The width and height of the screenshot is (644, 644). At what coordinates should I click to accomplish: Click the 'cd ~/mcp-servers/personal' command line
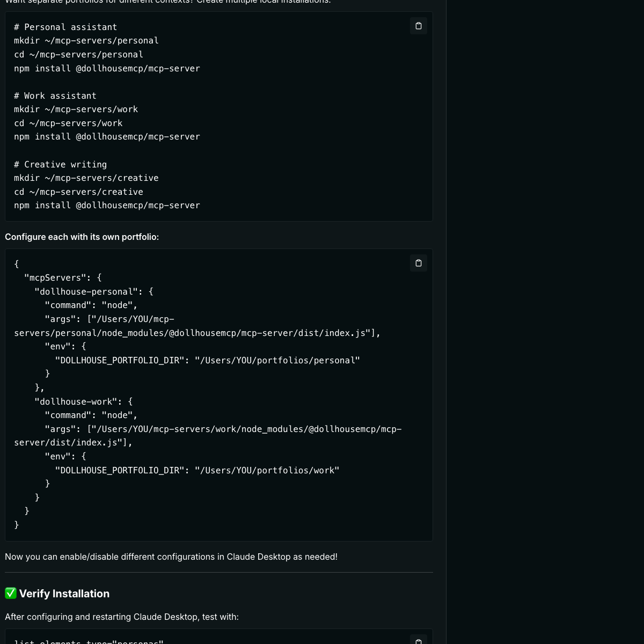coord(78,55)
